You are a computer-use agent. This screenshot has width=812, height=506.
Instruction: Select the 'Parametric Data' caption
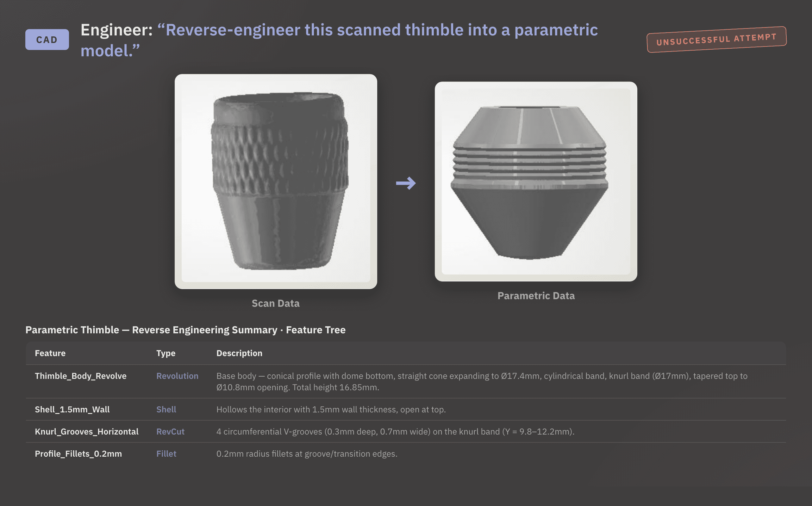click(536, 295)
